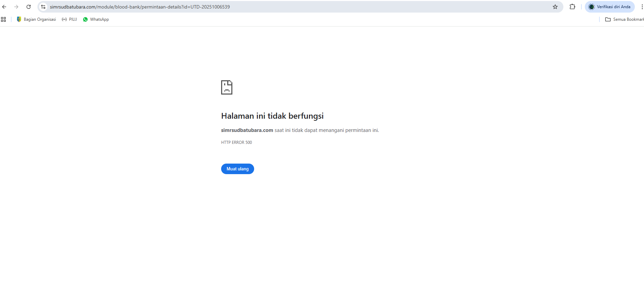The width and height of the screenshot is (644, 302).
Task: Click simrsudbatubara.com bold text in message
Action: (247, 130)
